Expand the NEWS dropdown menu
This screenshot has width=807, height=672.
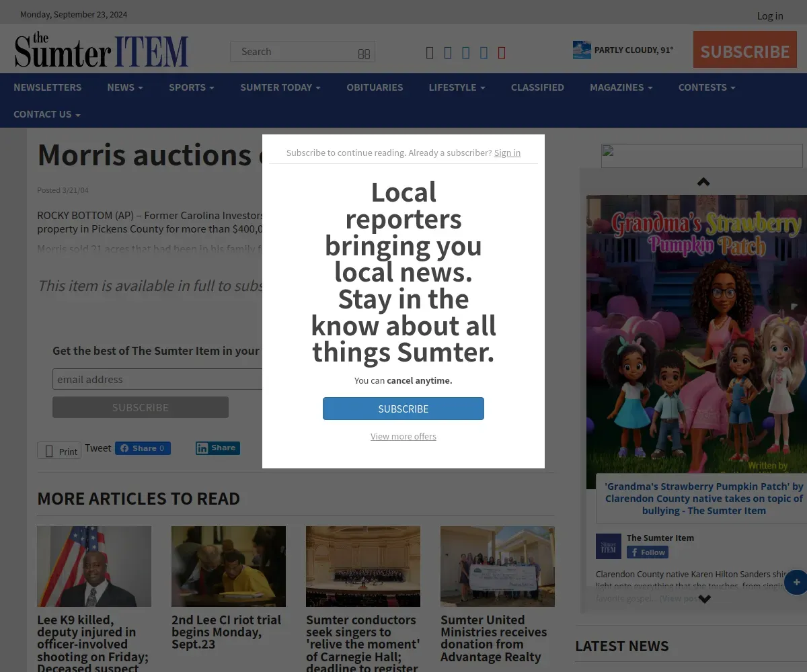point(125,87)
